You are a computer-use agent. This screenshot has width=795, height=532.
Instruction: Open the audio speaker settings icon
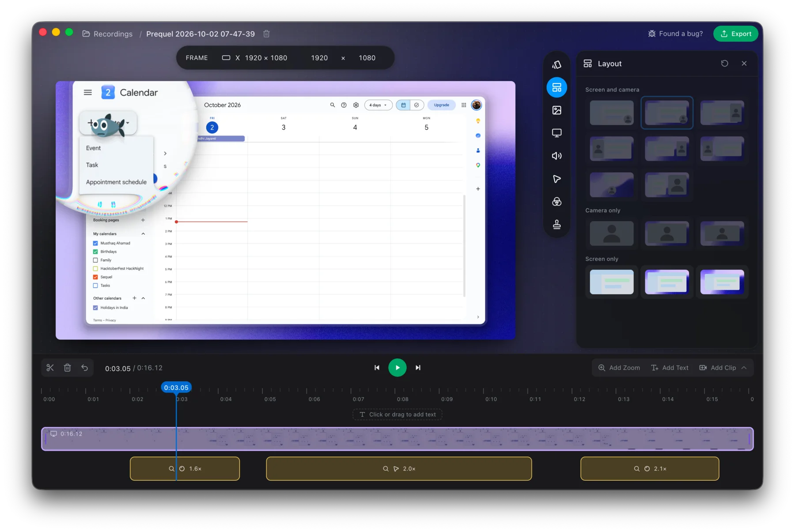pyautogui.click(x=556, y=156)
